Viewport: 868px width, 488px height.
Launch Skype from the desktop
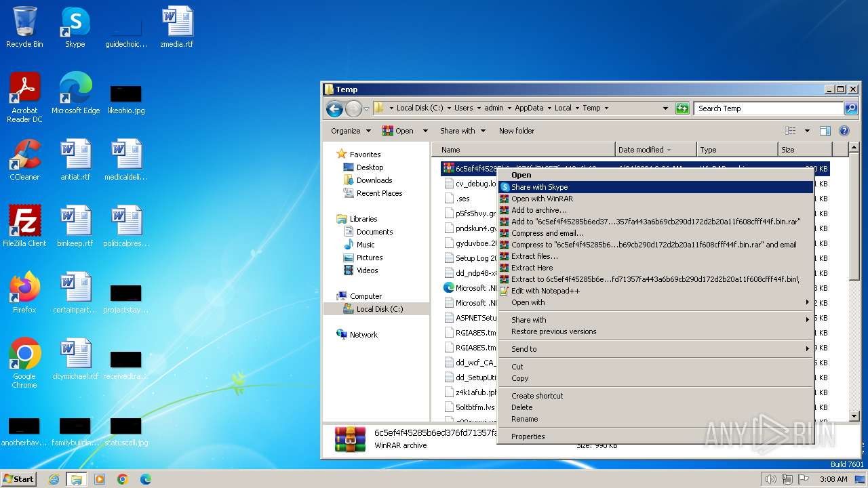click(x=75, y=27)
